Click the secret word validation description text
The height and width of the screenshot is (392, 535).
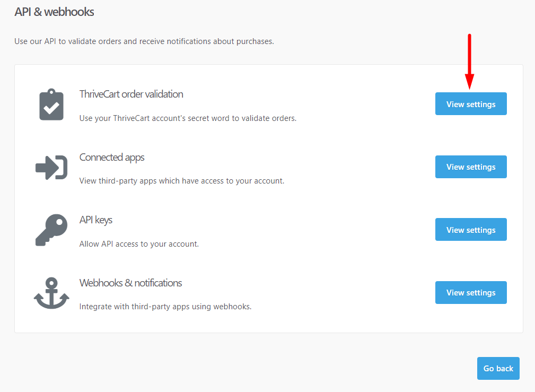click(188, 118)
